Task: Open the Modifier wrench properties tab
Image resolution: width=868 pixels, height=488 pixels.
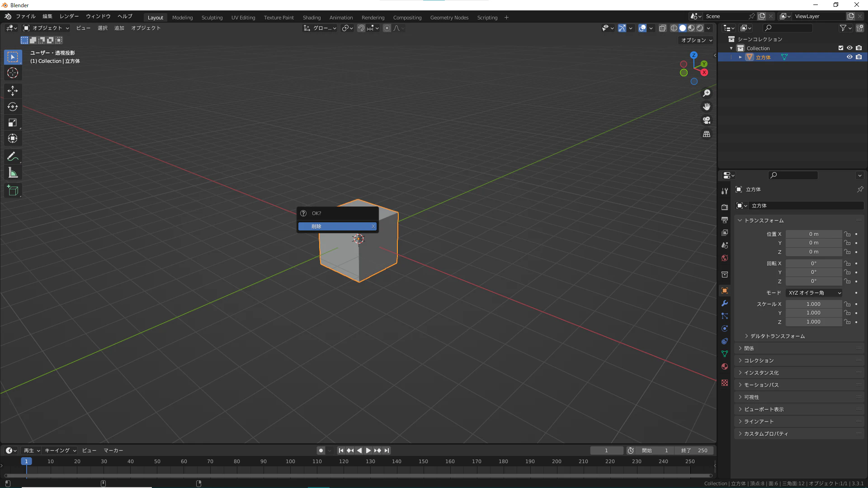Action: (725, 303)
